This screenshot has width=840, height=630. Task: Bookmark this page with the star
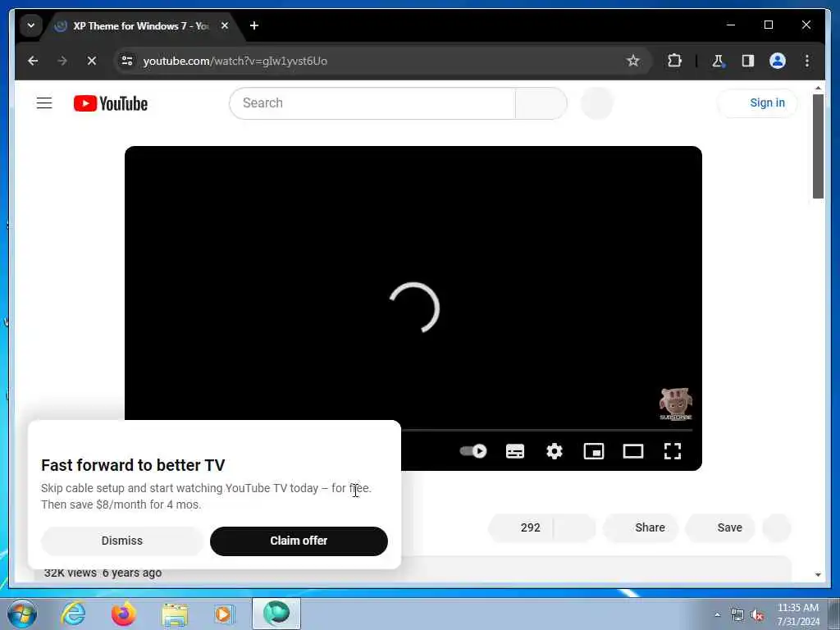632,61
